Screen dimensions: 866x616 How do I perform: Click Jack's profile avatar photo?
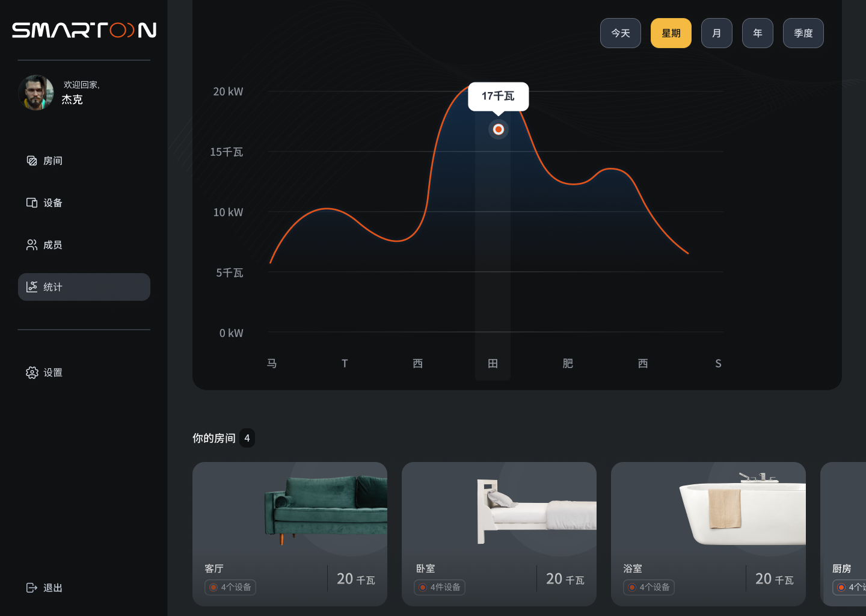36,93
